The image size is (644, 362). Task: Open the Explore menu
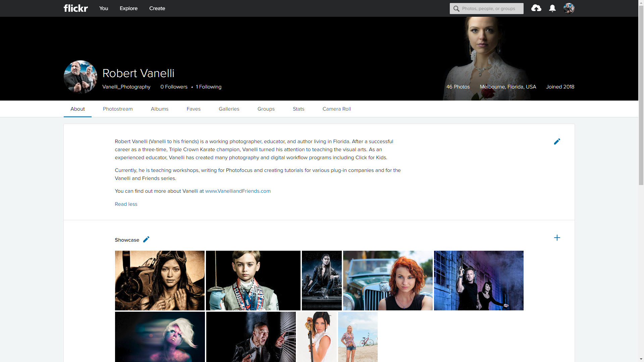128,8
